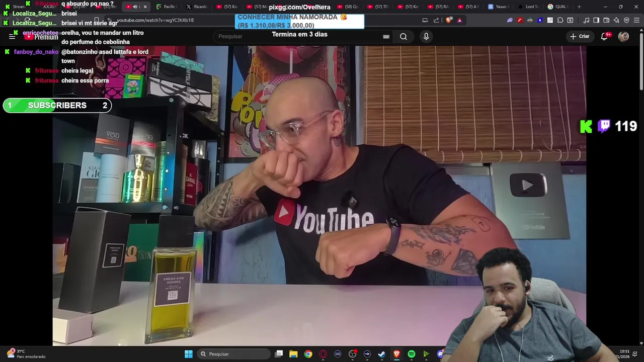
Task: Open the Brave Wallet icon
Action: tap(606, 20)
